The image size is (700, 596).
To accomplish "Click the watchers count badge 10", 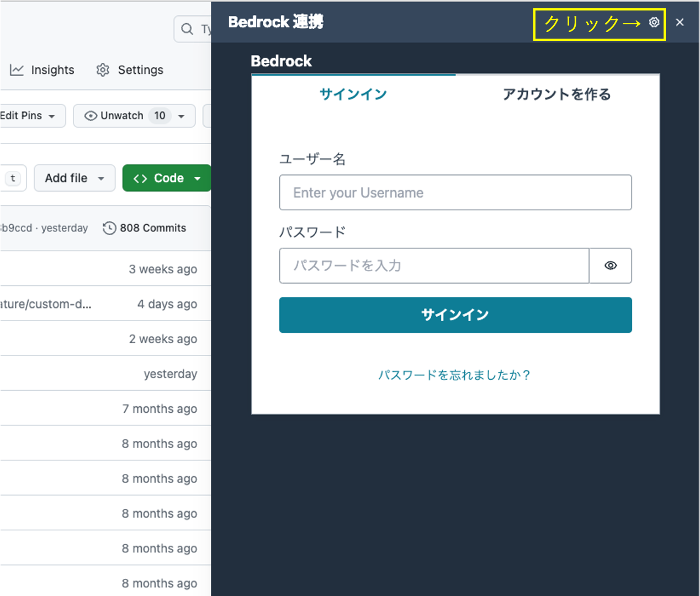I will [160, 116].
